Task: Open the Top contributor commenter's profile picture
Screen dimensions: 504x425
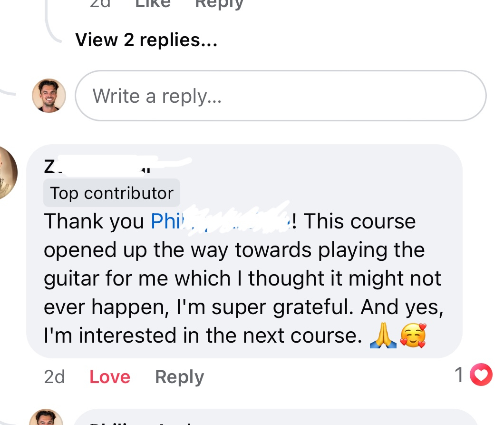Action: click(6, 172)
